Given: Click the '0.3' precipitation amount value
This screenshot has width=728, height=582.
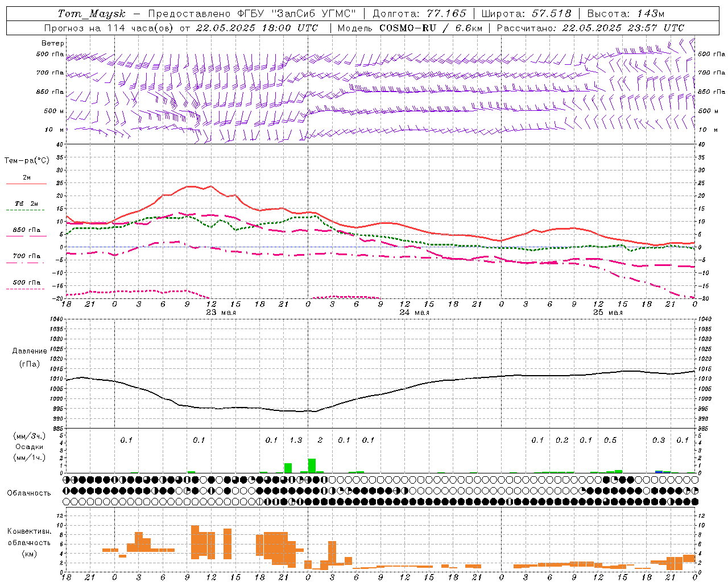Looking at the screenshot, I should [x=659, y=440].
